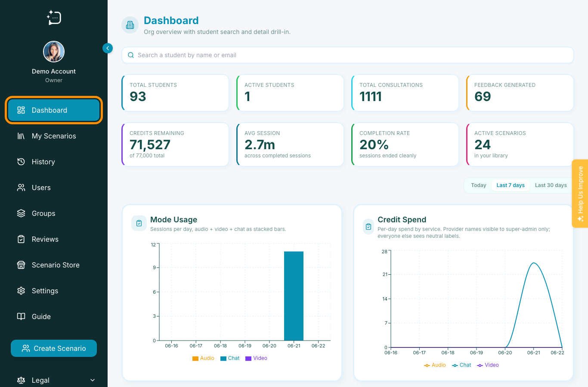588x387 pixels.
Task: Click "of 77,000 total" text
Action: [147, 156]
